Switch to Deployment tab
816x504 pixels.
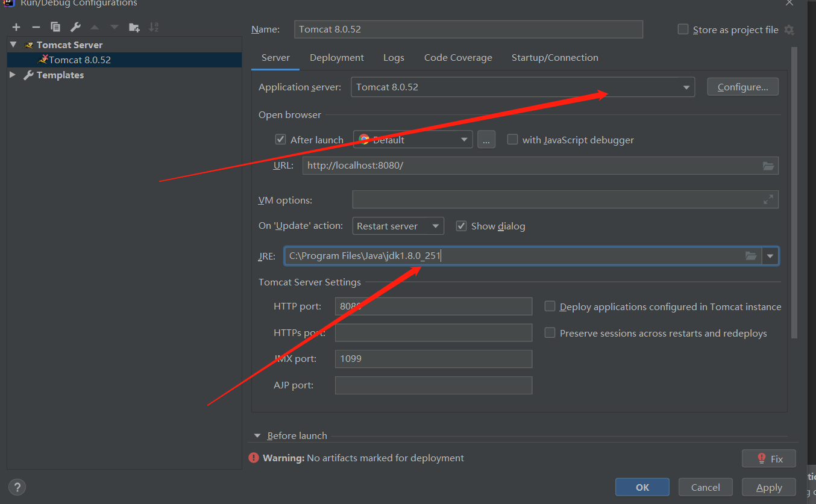tap(337, 58)
